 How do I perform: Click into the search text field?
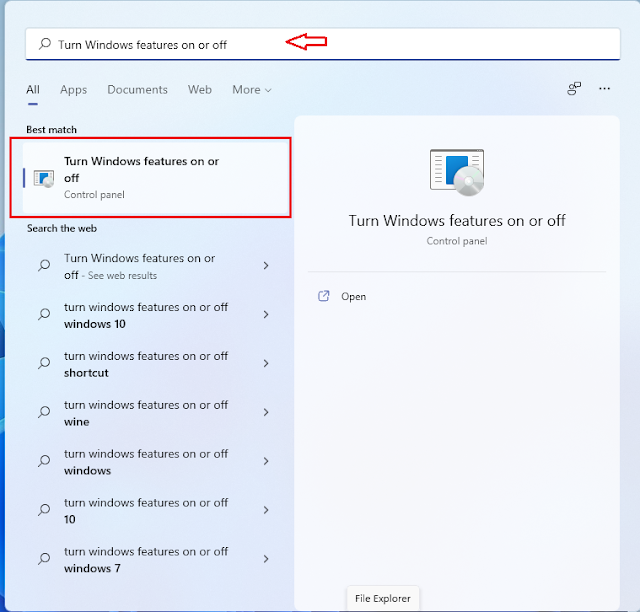tap(322, 44)
